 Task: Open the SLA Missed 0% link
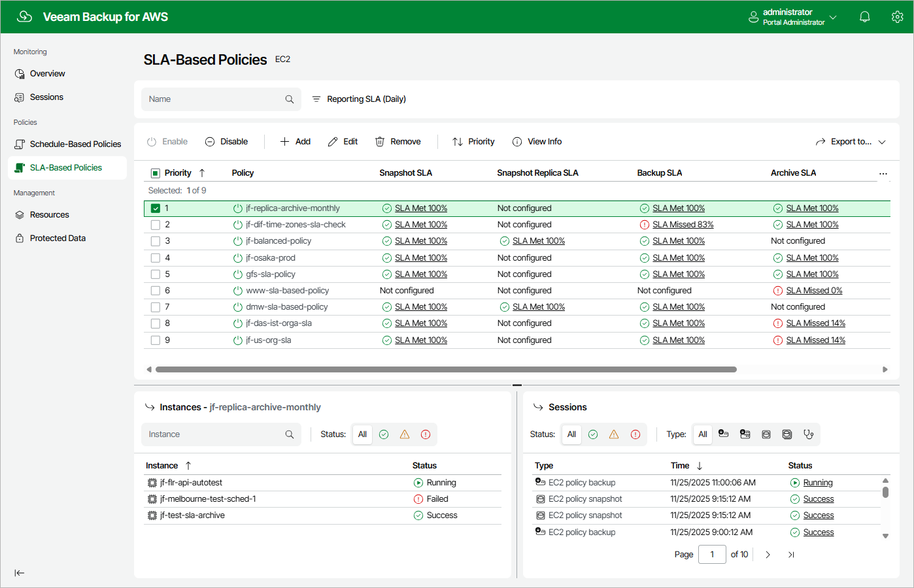[x=815, y=291]
